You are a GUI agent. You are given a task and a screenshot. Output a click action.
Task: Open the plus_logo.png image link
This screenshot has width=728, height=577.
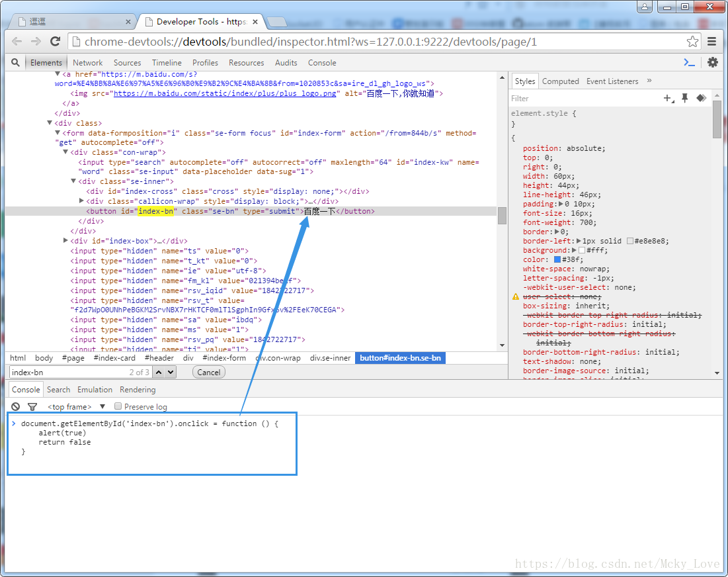pos(225,93)
